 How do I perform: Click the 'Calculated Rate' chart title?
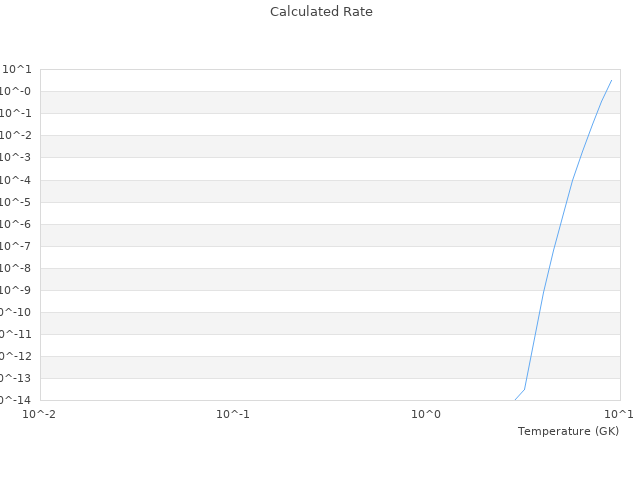click(x=321, y=12)
